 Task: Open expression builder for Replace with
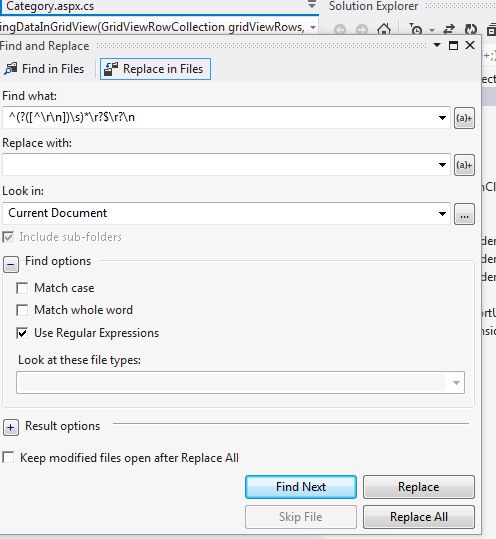(464, 165)
